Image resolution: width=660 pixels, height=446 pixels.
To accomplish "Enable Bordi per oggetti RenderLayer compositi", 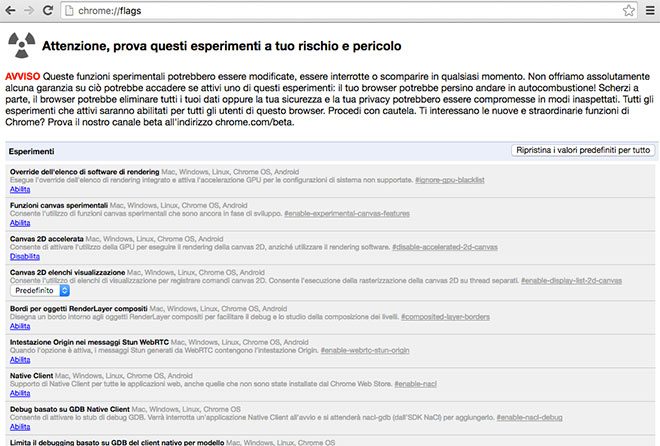I will pyautogui.click(x=20, y=325).
